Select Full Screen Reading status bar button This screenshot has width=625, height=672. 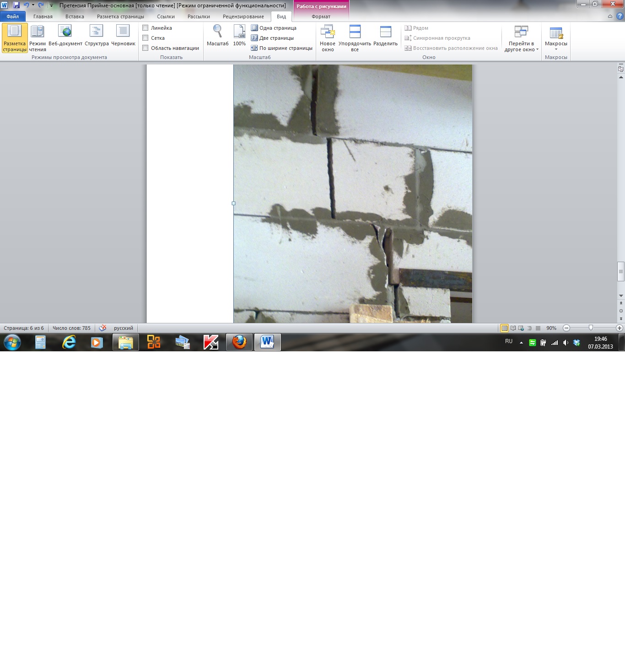pos(513,328)
